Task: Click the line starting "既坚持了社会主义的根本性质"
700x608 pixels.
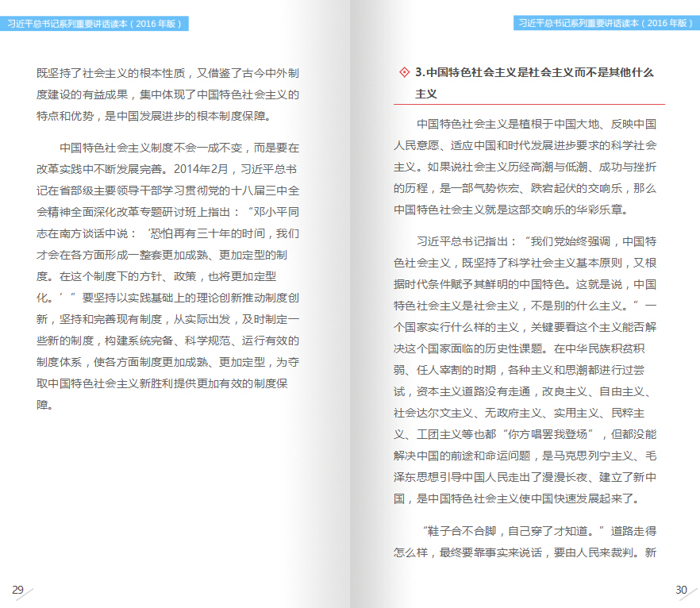Action: 168,73
